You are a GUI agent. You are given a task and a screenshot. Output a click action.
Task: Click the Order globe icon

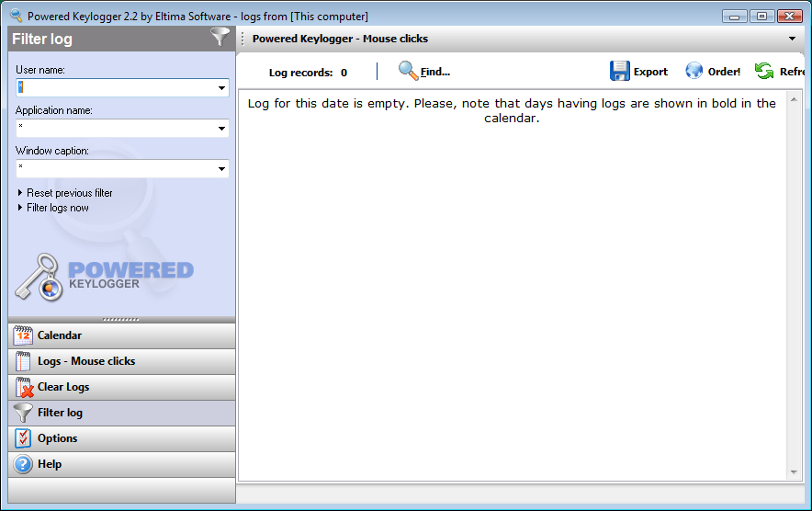(694, 71)
